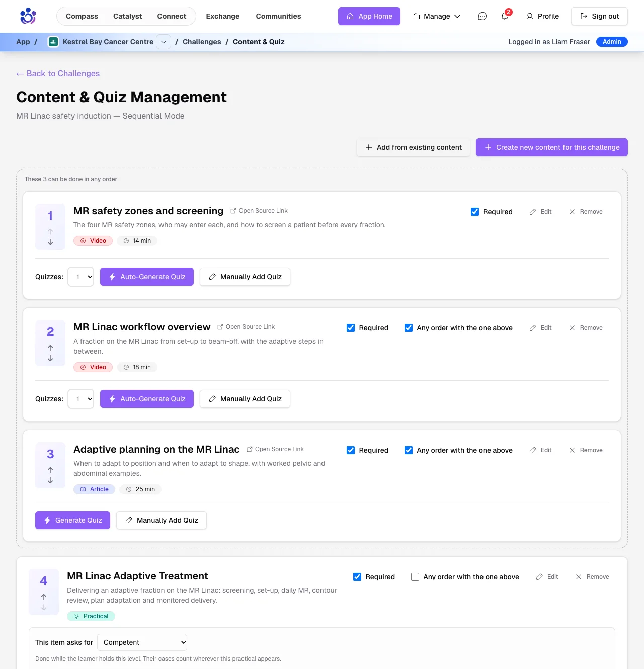Uncheck any order for MR Linac workflow overview

409,328
